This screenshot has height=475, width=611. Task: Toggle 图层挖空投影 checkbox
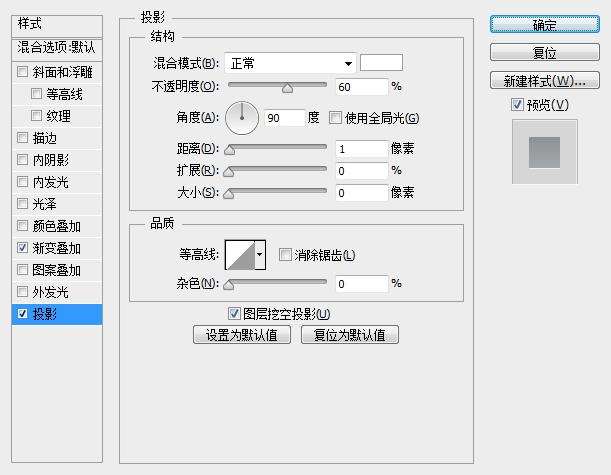coord(234,313)
